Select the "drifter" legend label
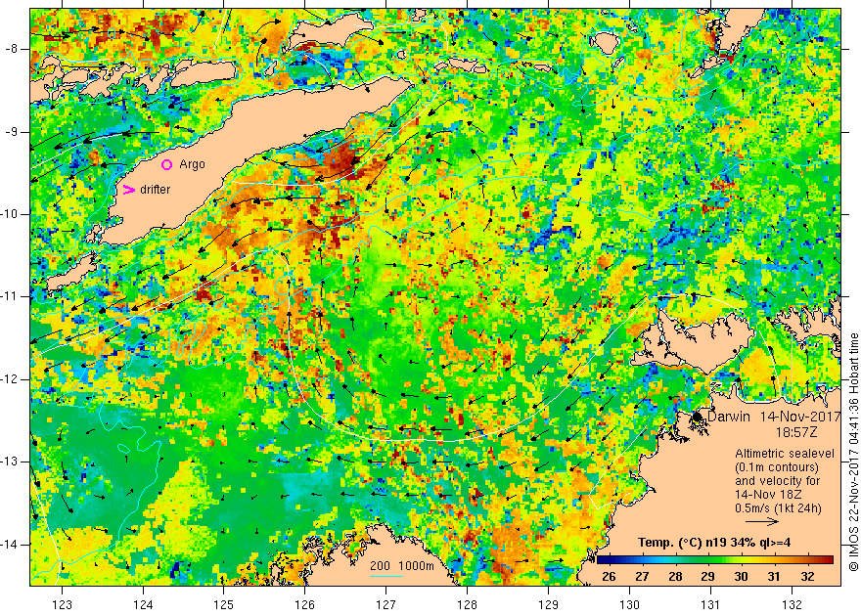 pyautogui.click(x=155, y=190)
